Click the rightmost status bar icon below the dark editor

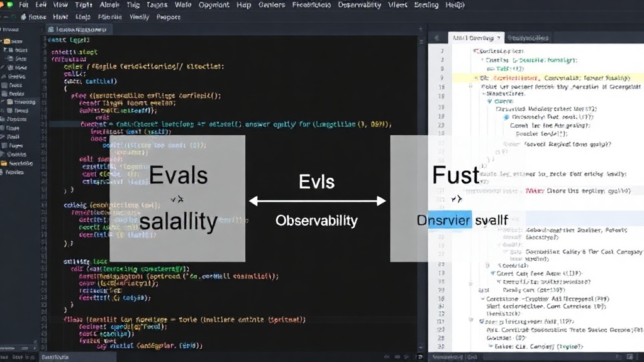point(419,357)
